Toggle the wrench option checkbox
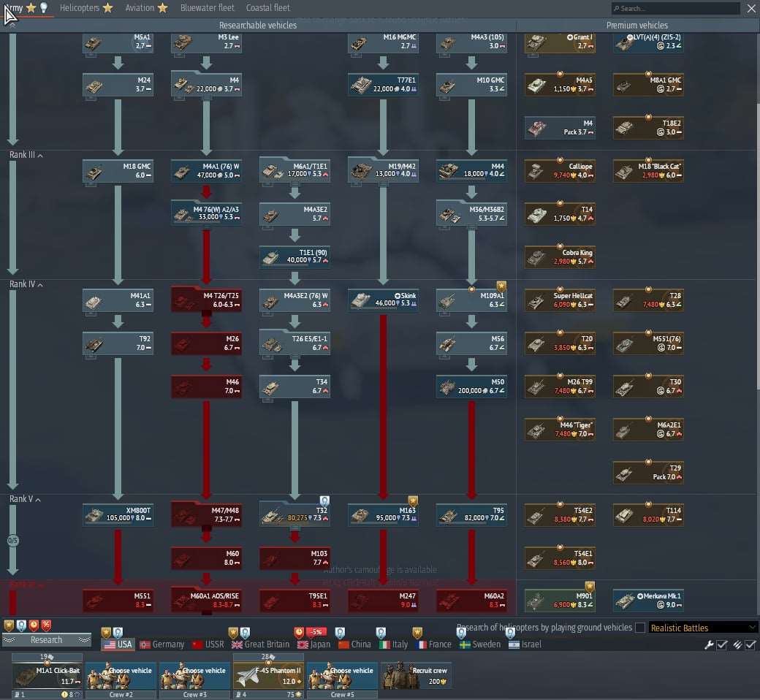The width and height of the screenshot is (760, 700). (x=722, y=644)
